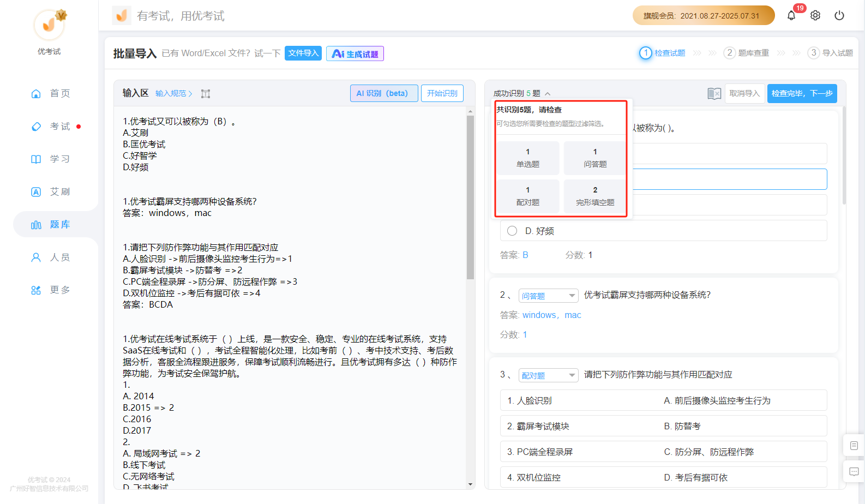Viewport: 865px width, 504px height.
Task: Click the step 3 导入试题 circle
Action: [x=814, y=53]
